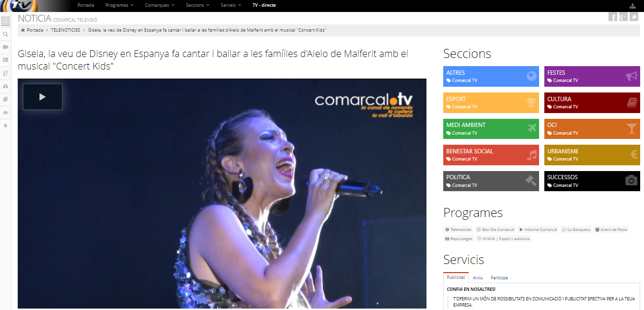Click the book icon in left sidebar

pos(6,99)
